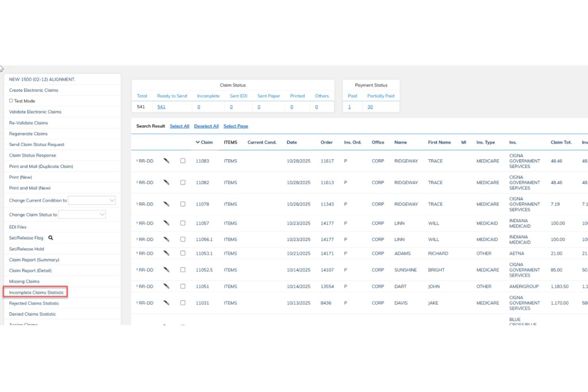Click ITEMS link for claim 11051

(230, 286)
